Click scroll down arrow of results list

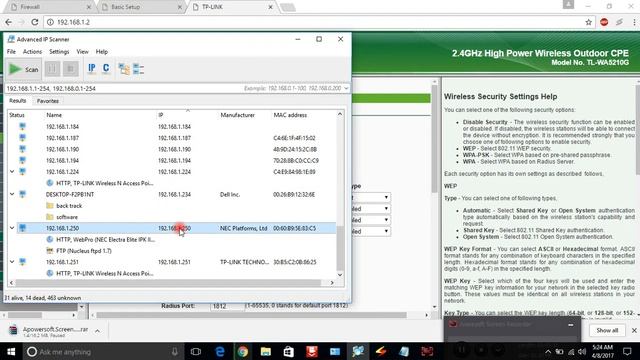(340, 275)
